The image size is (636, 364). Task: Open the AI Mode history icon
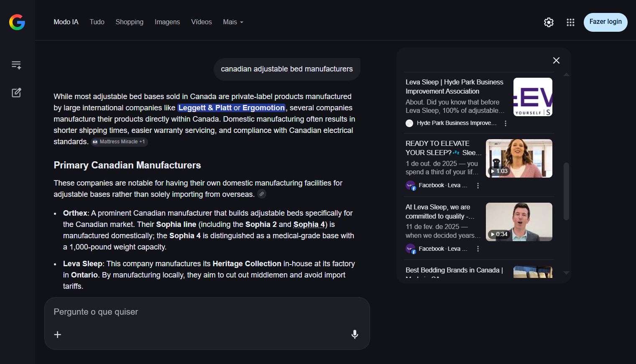coord(16,65)
